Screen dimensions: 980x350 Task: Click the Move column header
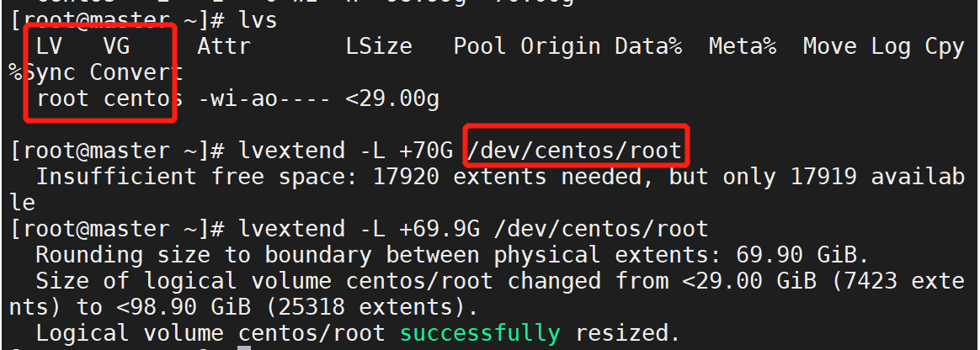point(830,48)
